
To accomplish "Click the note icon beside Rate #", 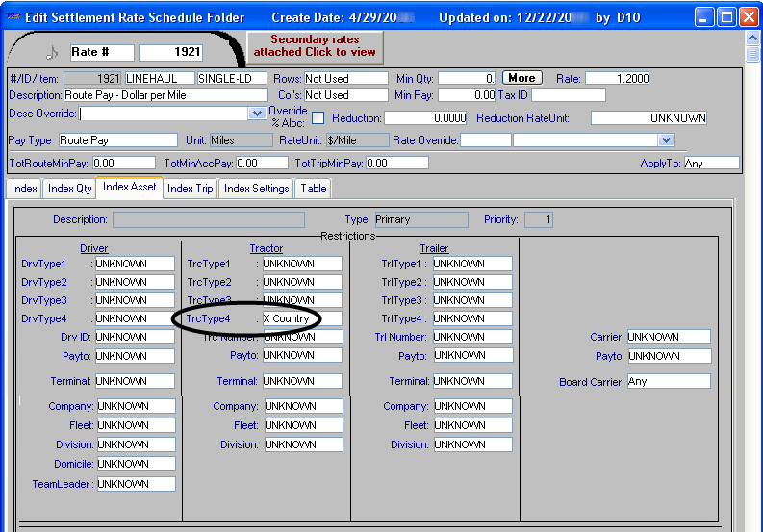I will (52, 52).
